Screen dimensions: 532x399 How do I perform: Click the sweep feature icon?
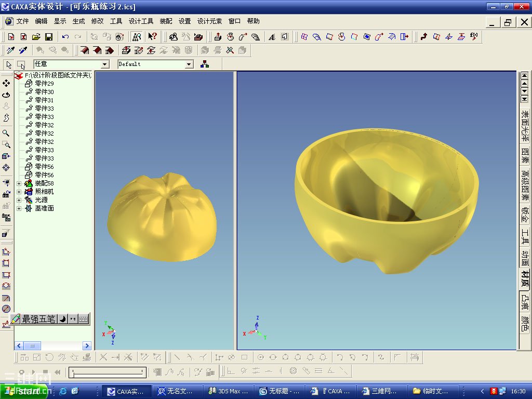(243, 37)
